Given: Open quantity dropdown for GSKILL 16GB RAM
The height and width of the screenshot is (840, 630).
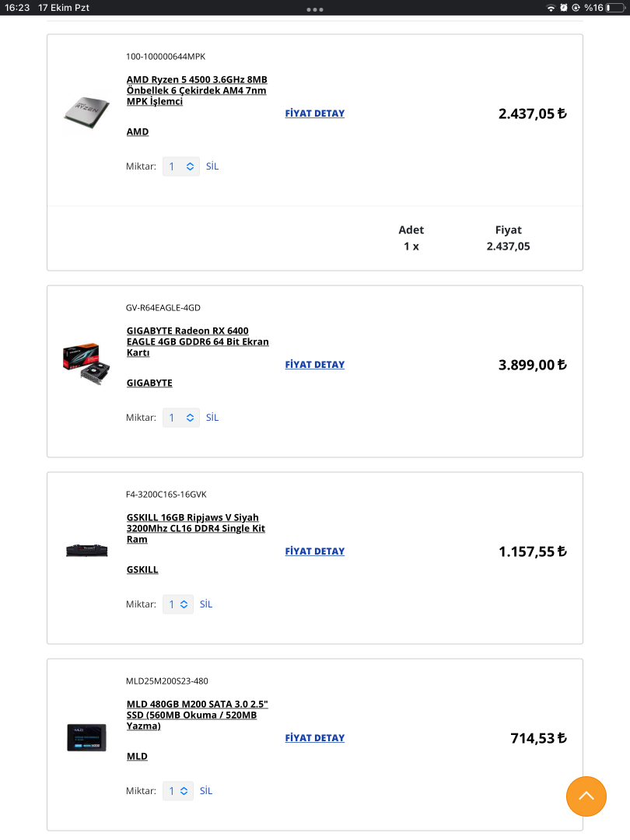Looking at the screenshot, I should click(x=177, y=604).
